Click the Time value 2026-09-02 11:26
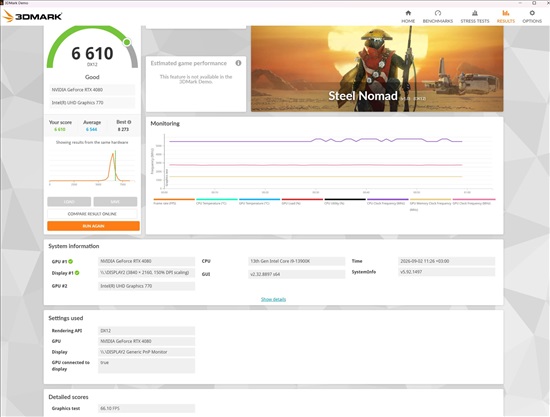 point(447,261)
